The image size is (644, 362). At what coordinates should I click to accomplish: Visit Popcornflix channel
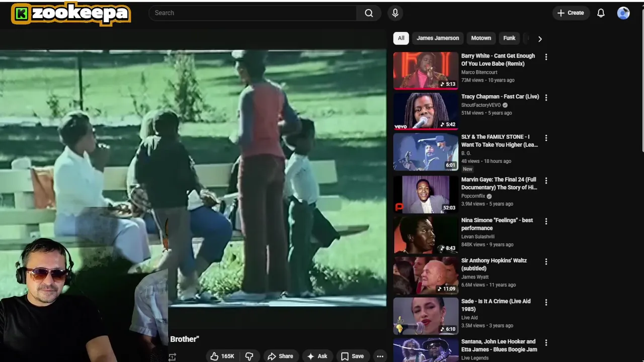point(473,196)
